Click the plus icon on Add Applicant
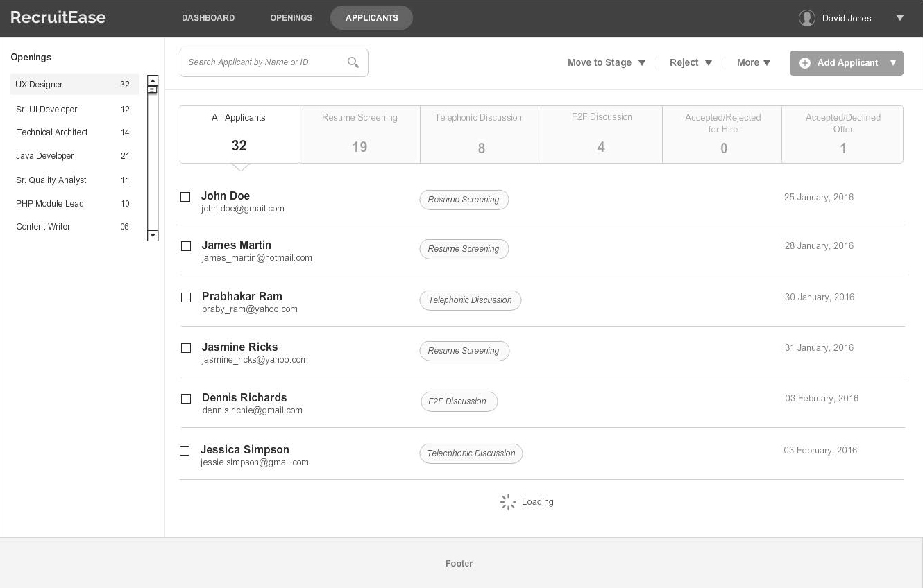Viewport: 923px width, 588px height. [x=804, y=63]
